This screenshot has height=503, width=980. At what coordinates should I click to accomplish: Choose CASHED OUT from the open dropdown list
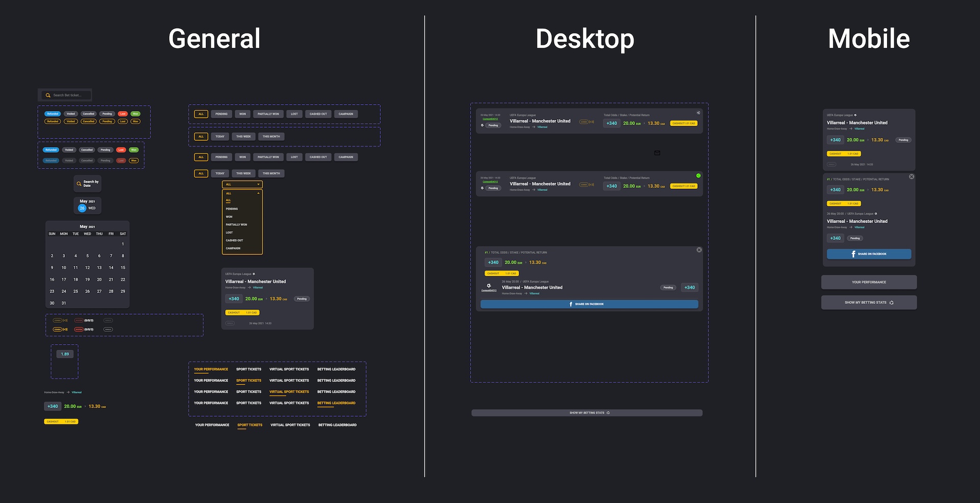tap(234, 241)
